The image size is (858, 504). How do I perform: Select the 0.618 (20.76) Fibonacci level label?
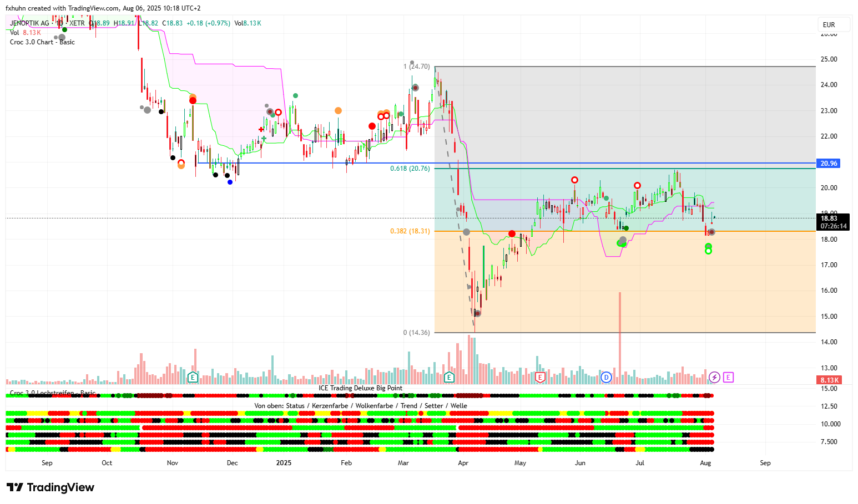[x=410, y=169]
